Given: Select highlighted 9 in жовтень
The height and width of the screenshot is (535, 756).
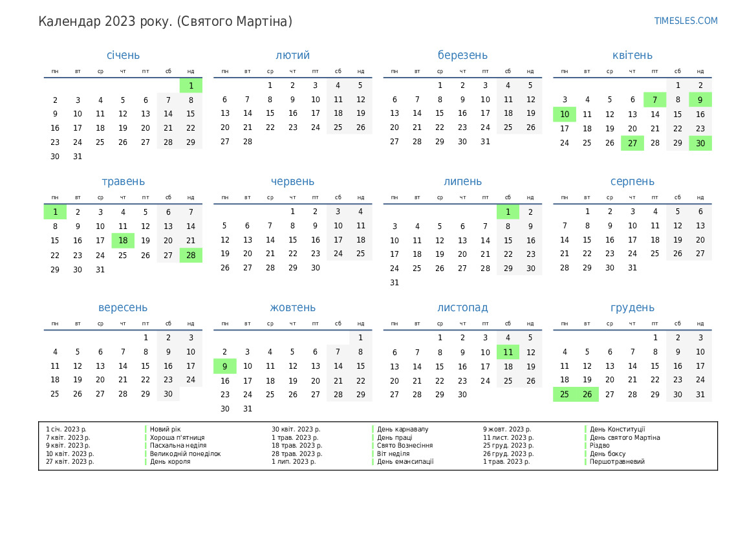Looking at the screenshot, I should 224,366.
